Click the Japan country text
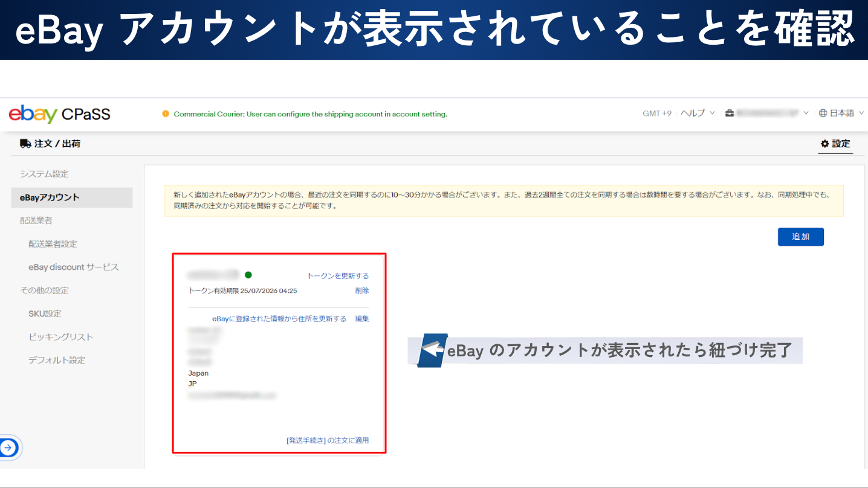868x488 pixels. (x=198, y=373)
